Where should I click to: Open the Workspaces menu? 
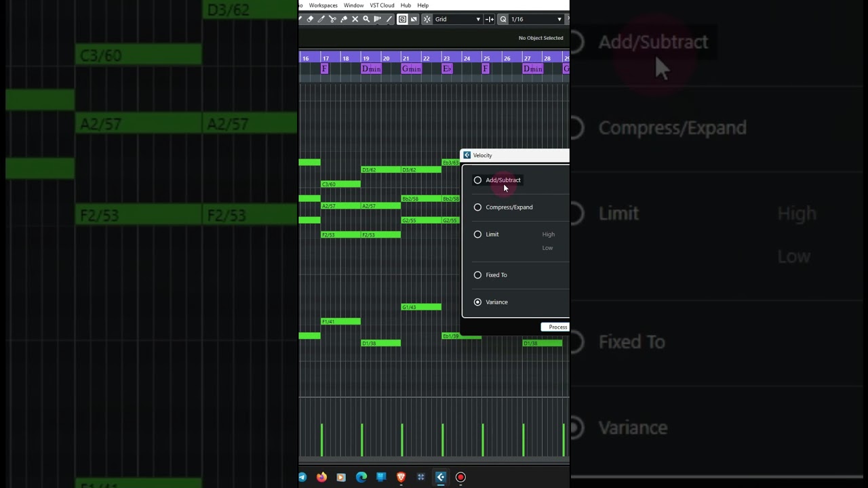[x=323, y=5]
